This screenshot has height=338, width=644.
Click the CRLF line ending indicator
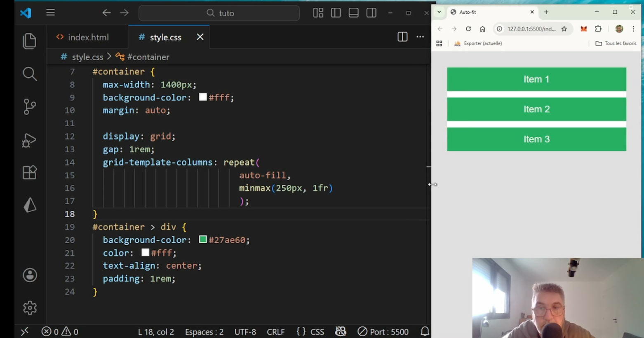pos(275,332)
